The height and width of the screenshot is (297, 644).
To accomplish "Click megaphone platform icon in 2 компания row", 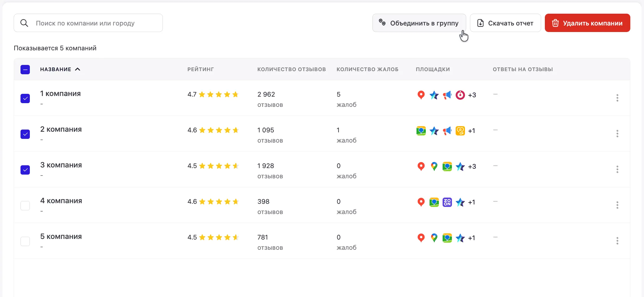I will click(447, 130).
